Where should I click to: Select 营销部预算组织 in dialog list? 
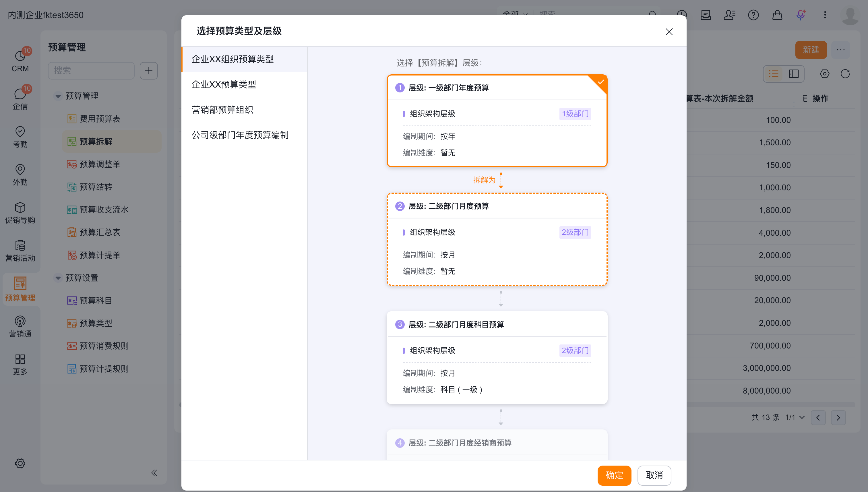point(244,110)
